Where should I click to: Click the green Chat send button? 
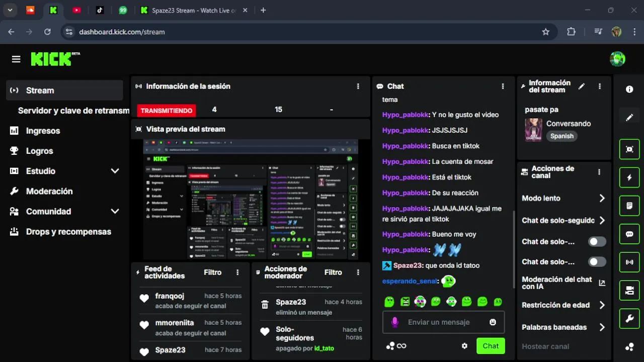(x=491, y=346)
